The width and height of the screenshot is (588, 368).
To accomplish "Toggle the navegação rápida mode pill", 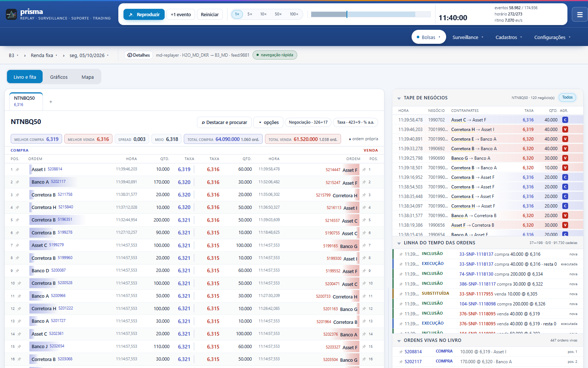I will pyautogui.click(x=275, y=55).
